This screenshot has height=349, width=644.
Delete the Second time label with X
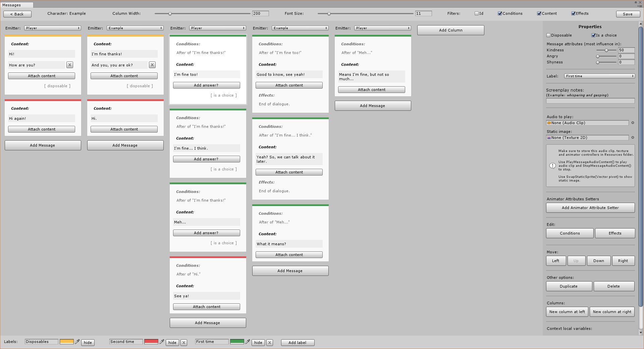tap(184, 343)
